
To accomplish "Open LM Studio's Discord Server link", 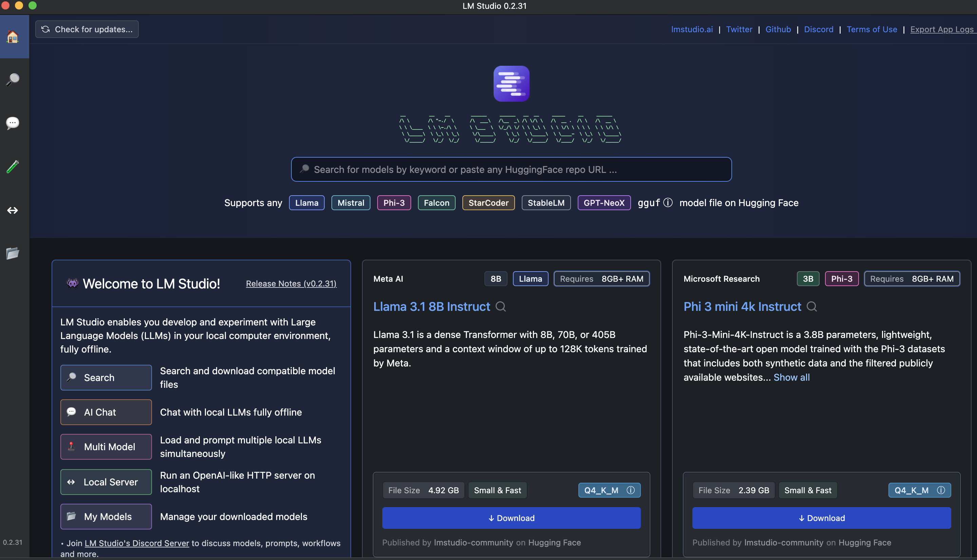I will (x=137, y=543).
